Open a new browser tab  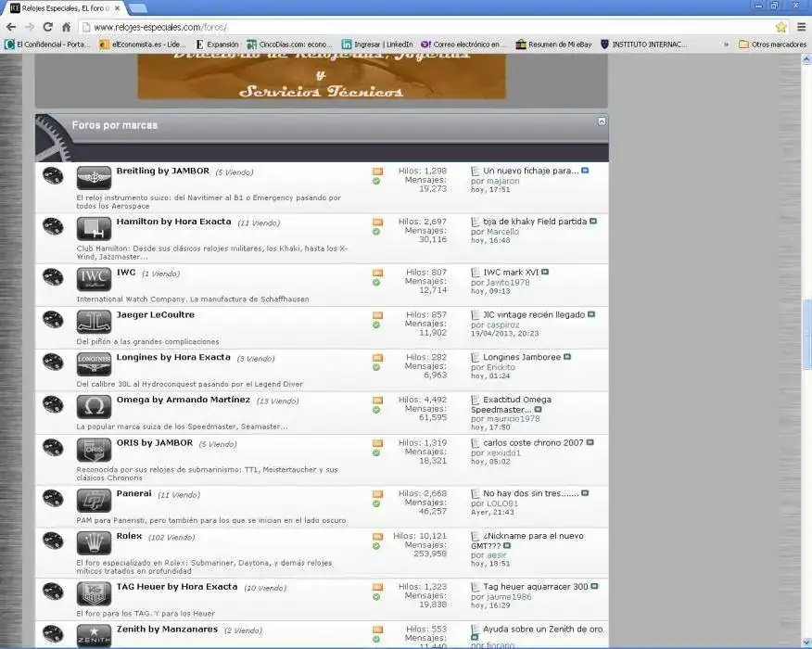coord(137,8)
